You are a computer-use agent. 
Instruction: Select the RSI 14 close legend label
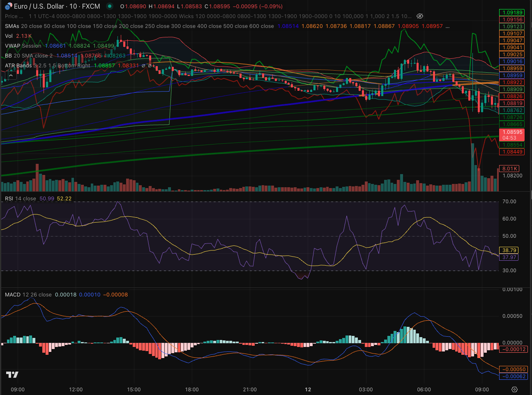coord(21,198)
